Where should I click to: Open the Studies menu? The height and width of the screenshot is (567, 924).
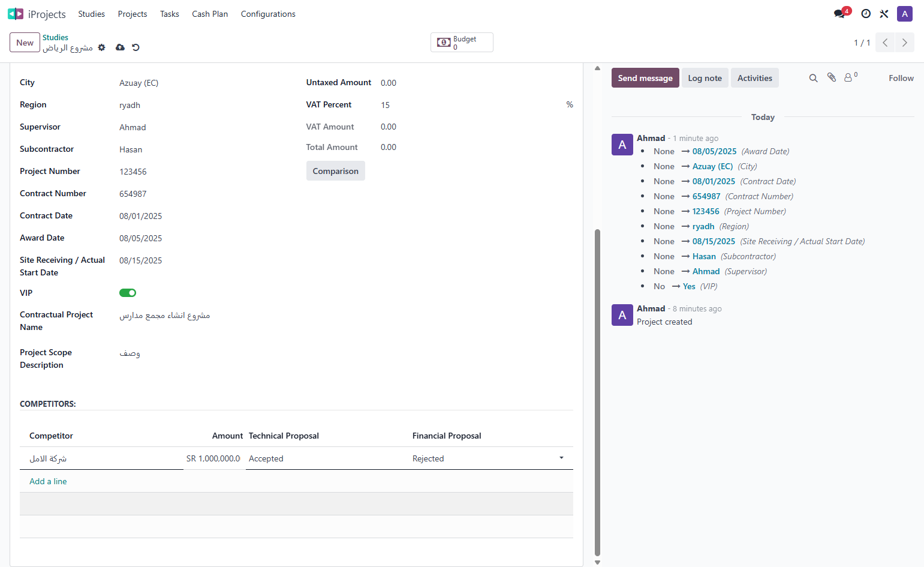click(91, 14)
